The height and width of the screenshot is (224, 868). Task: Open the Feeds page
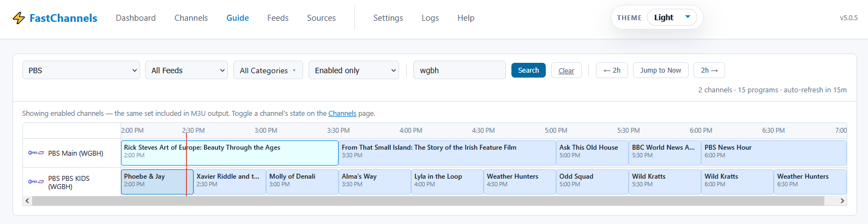coord(278,18)
